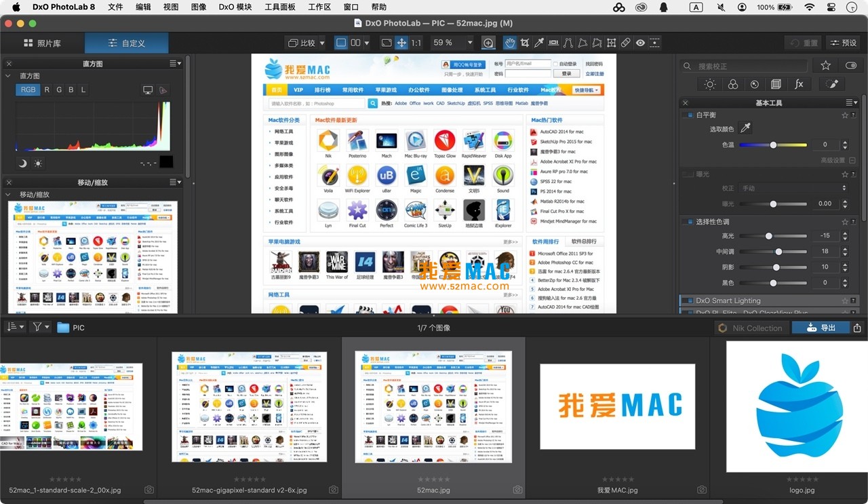Select the Crop tool
The width and height of the screenshot is (868, 504).
click(525, 43)
